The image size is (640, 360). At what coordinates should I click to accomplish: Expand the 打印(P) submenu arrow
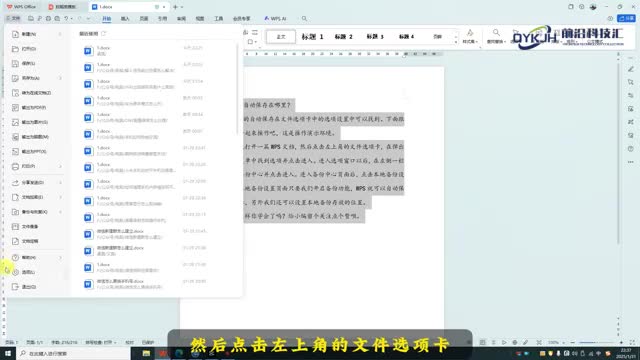(60, 166)
